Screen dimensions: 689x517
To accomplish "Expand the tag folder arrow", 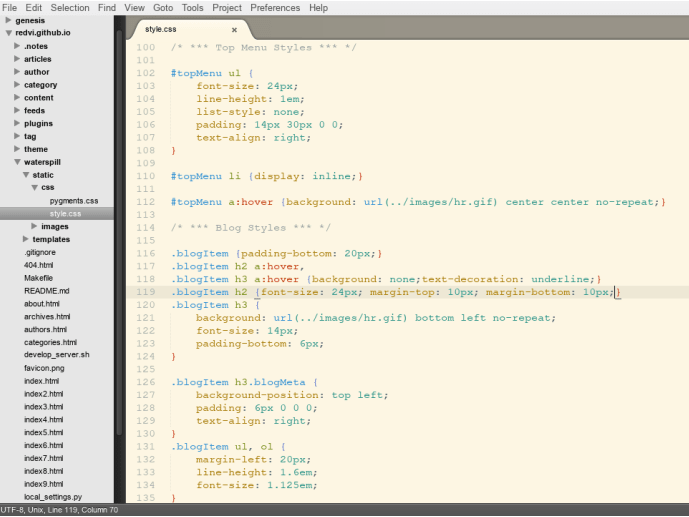I will [17, 136].
